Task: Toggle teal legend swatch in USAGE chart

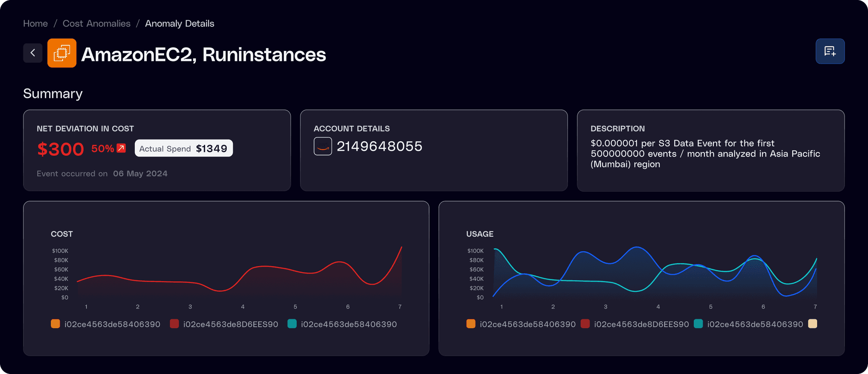Action: tap(698, 324)
